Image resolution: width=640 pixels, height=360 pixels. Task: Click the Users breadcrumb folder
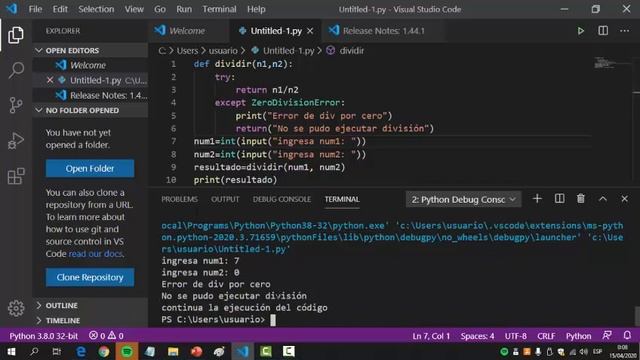click(x=187, y=51)
